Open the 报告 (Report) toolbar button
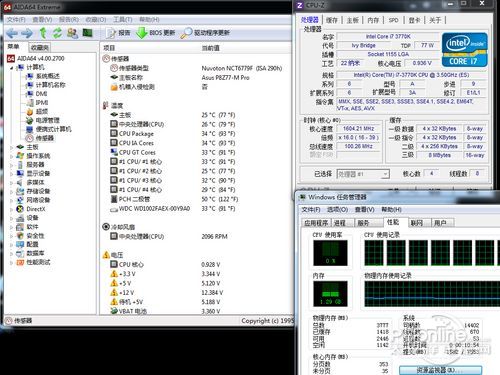This screenshot has height=375, width=500. click(118, 33)
